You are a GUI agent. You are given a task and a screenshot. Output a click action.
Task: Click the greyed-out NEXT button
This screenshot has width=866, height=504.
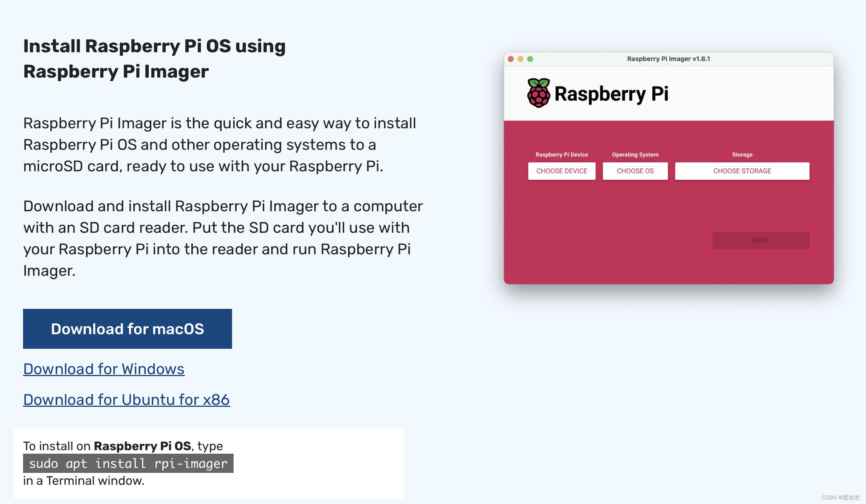[760, 240]
